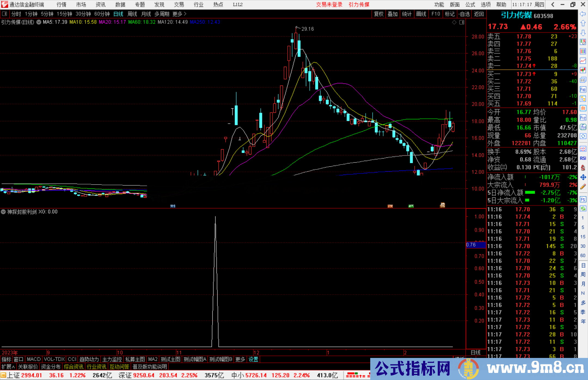Viewport: 588px width, 380px height.
Task: Select the pencil drawing tool icon
Action: pos(583,187)
